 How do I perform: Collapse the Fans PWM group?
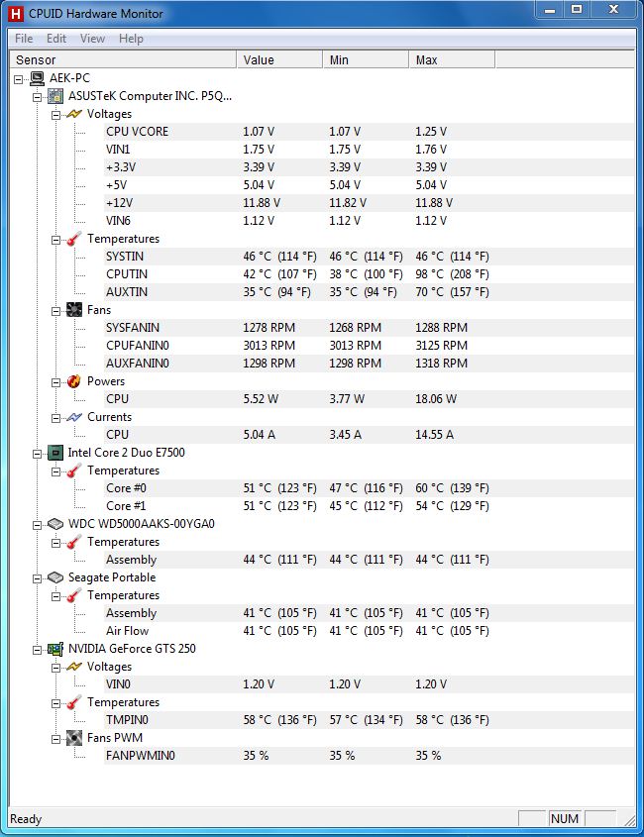tap(55, 739)
